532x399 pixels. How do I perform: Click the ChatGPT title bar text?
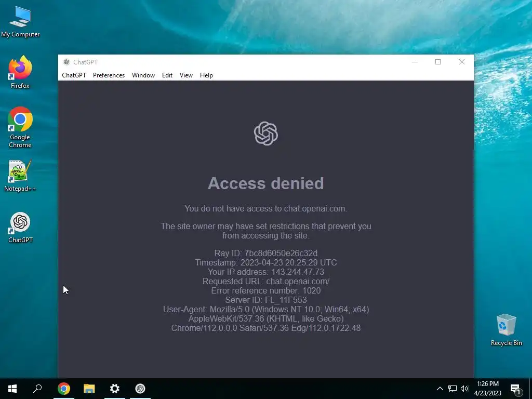tap(86, 62)
